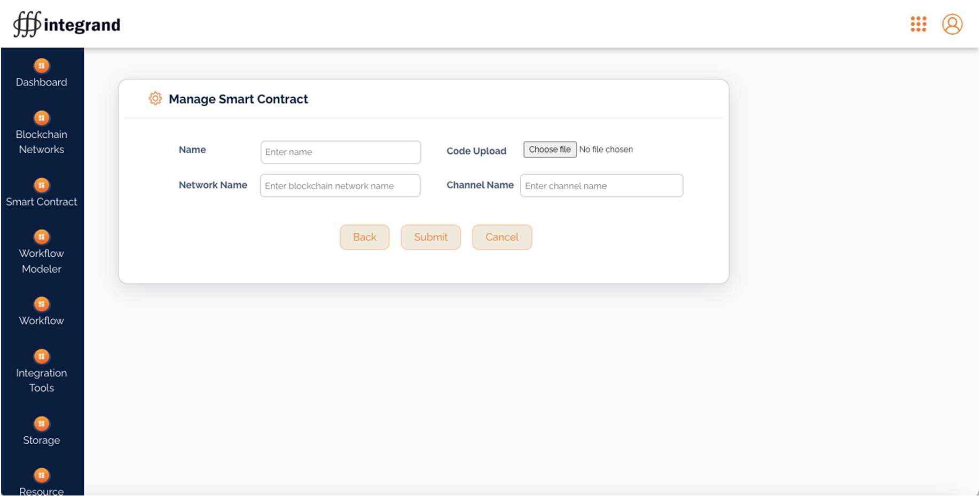Focus the Enter name input field

(341, 152)
